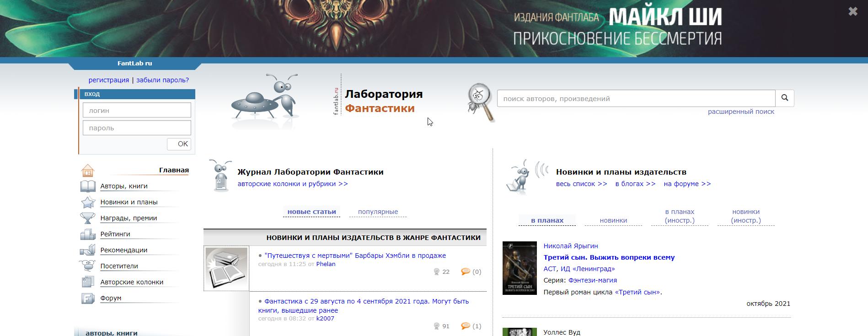The height and width of the screenshot is (336, 868).
Task: Click the views icon showing 91
Action: tap(436, 326)
